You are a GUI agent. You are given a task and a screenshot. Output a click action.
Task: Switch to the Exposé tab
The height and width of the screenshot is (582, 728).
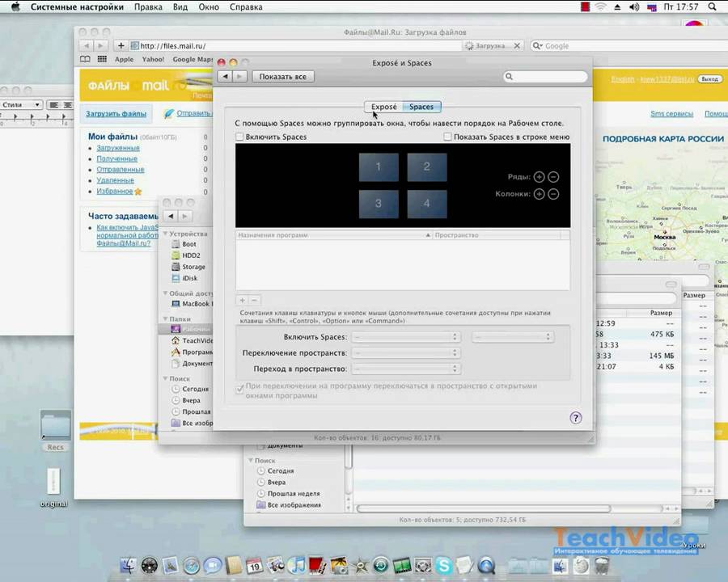(x=383, y=107)
